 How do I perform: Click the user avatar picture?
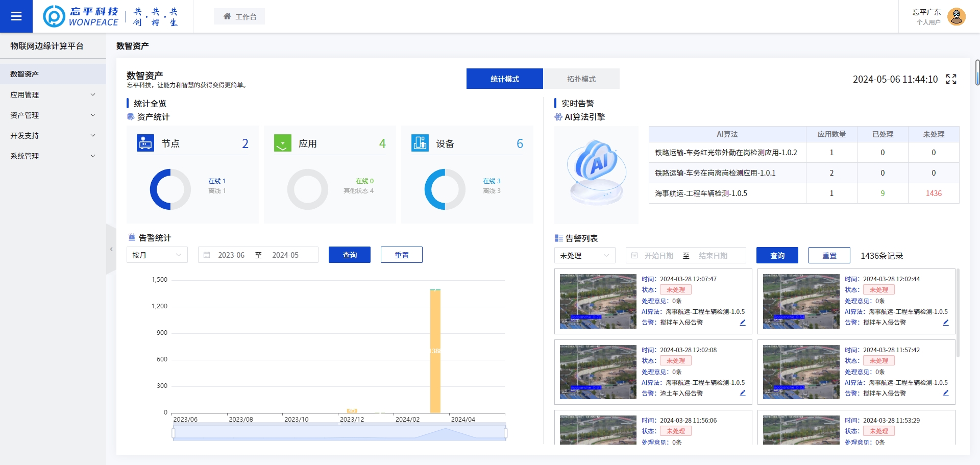pyautogui.click(x=956, y=16)
